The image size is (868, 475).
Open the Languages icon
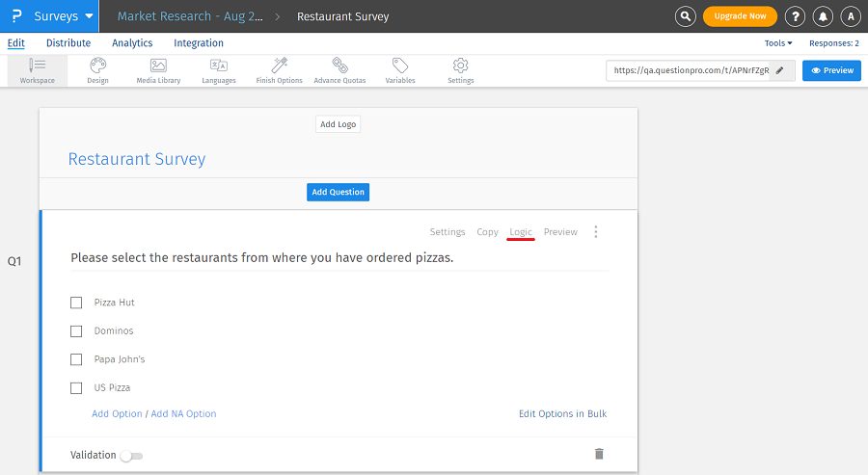[219, 66]
